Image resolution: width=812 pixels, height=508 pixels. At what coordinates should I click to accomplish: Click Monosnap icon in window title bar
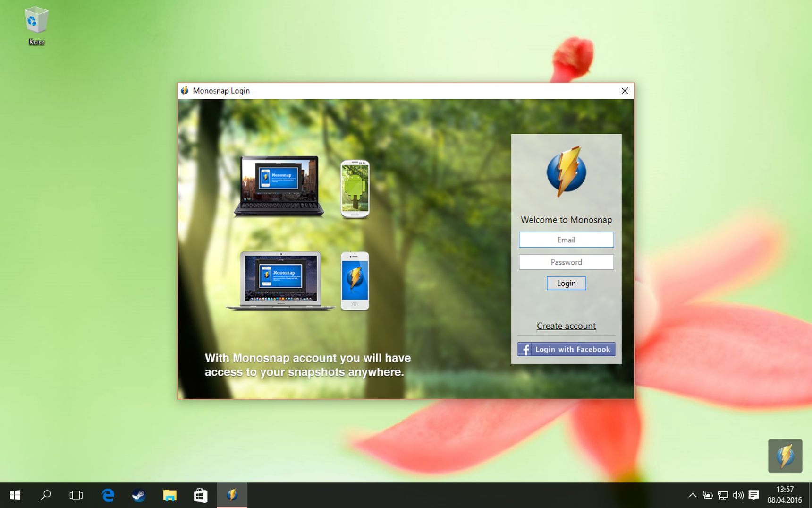[x=185, y=91]
